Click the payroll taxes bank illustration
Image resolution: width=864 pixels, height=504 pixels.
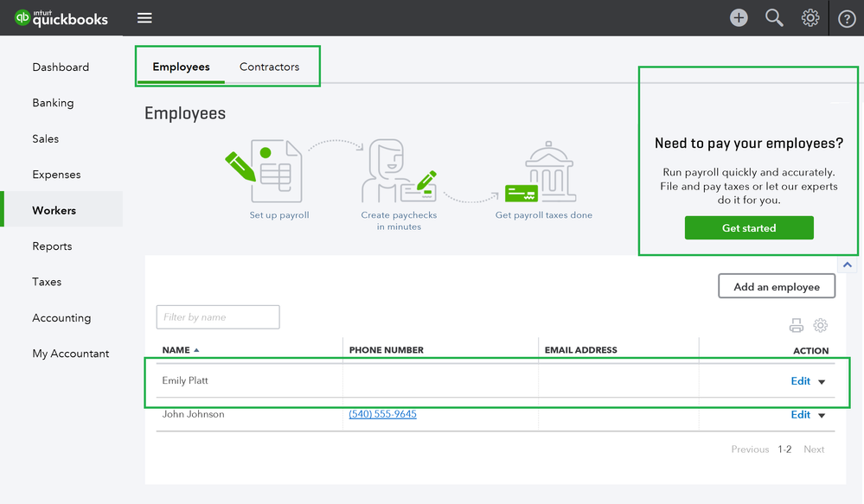coord(541,172)
